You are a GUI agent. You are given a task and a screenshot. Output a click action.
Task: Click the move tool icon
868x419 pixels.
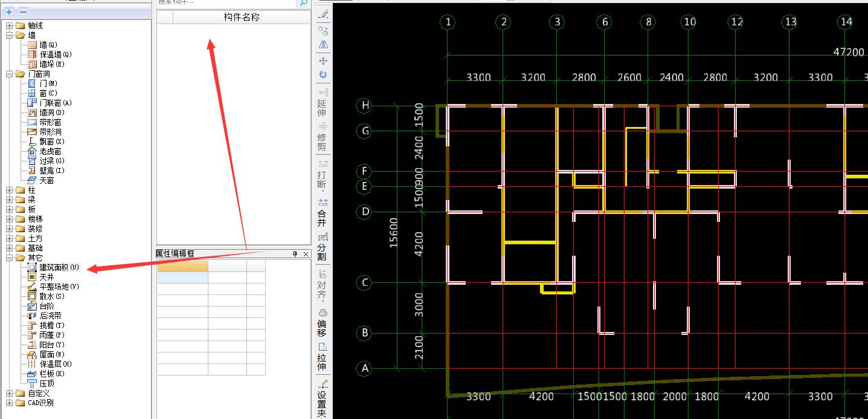click(x=323, y=61)
